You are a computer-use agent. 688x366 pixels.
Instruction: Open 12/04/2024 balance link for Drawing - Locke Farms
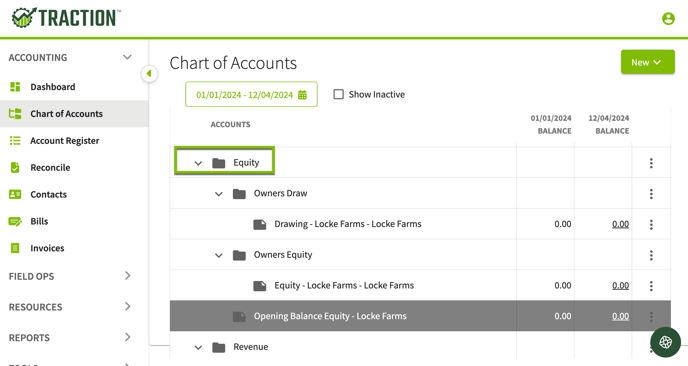[x=620, y=224]
